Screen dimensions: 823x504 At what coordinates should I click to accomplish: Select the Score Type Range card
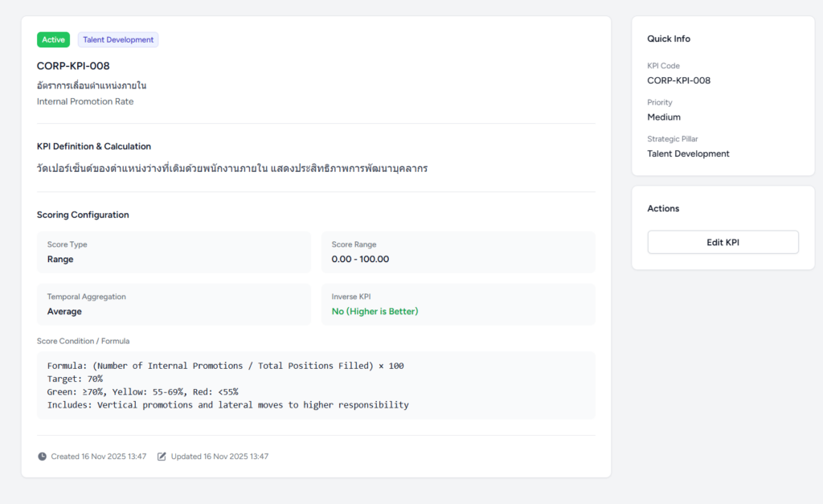click(174, 252)
